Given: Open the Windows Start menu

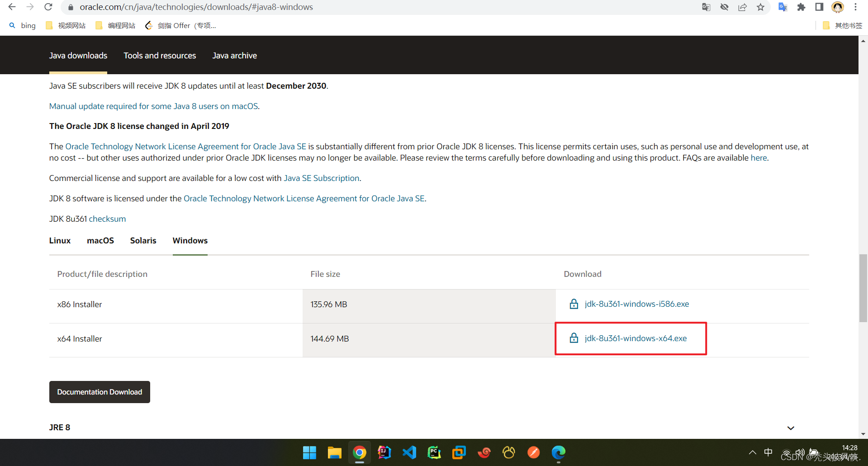Looking at the screenshot, I should tap(309, 452).
